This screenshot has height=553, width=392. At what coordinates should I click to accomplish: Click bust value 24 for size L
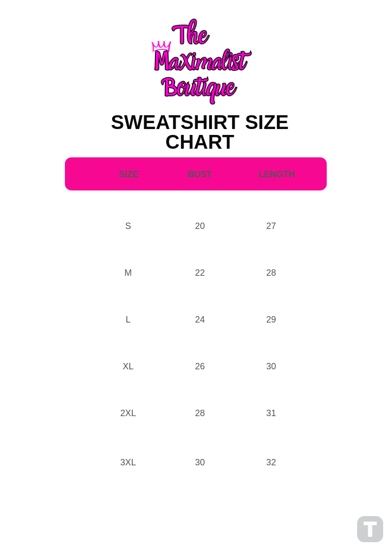click(200, 320)
